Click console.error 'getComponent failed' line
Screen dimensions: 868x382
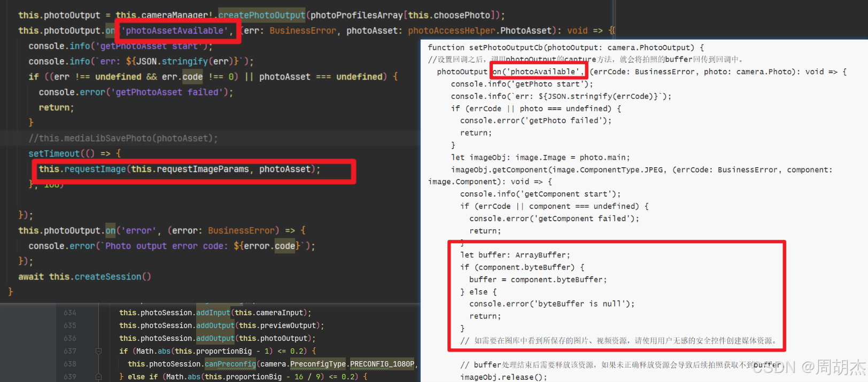point(554,219)
